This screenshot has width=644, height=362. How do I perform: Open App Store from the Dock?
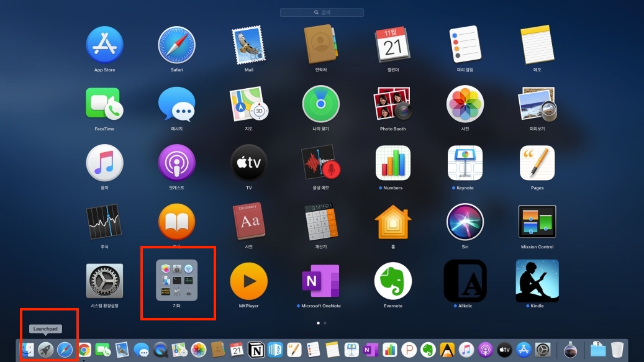click(524, 350)
